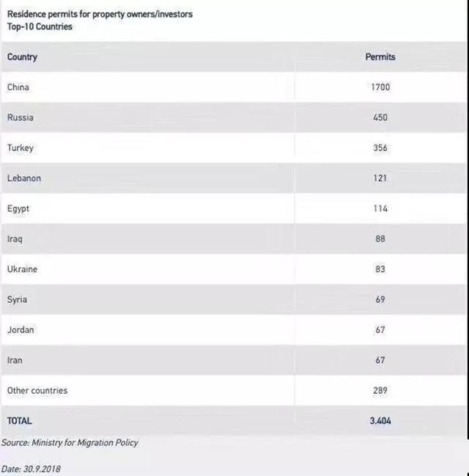Image resolution: width=469 pixels, height=476 pixels.
Task: Click the 356 permits value
Action: point(380,148)
